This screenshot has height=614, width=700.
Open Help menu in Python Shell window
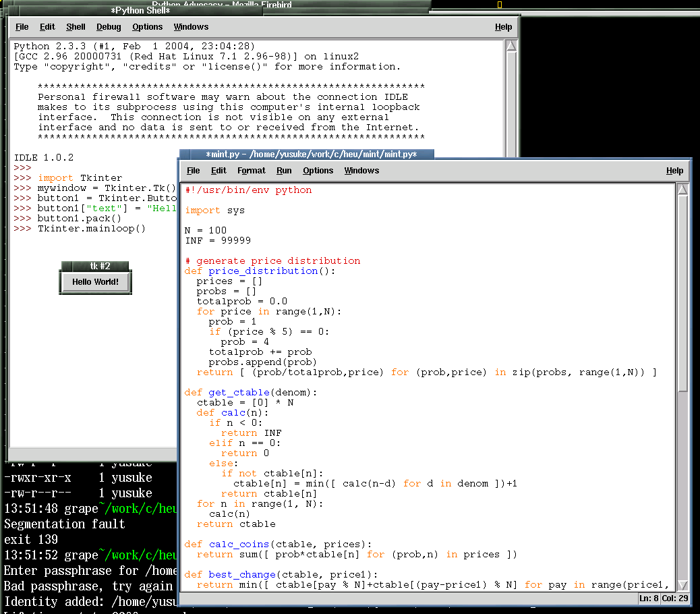pos(503,27)
